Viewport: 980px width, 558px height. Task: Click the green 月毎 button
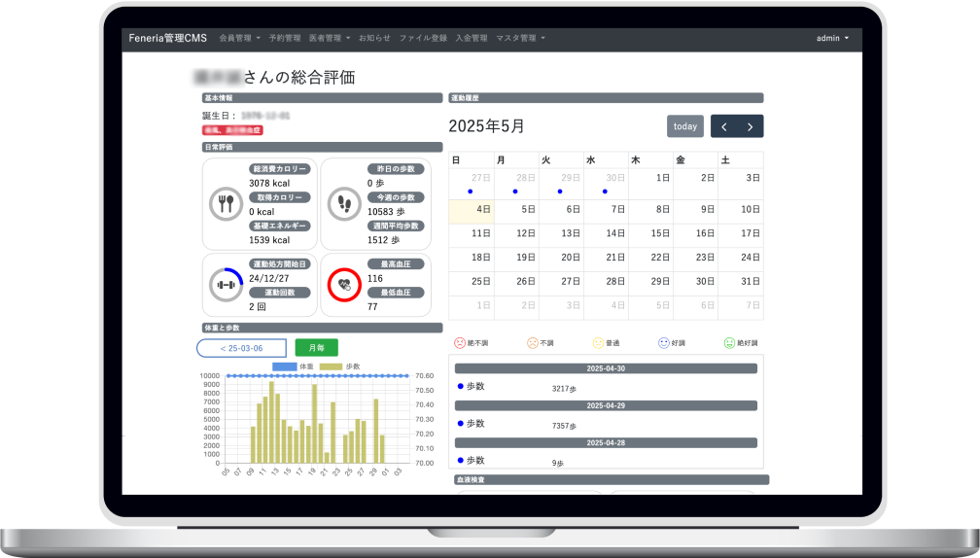coord(316,347)
